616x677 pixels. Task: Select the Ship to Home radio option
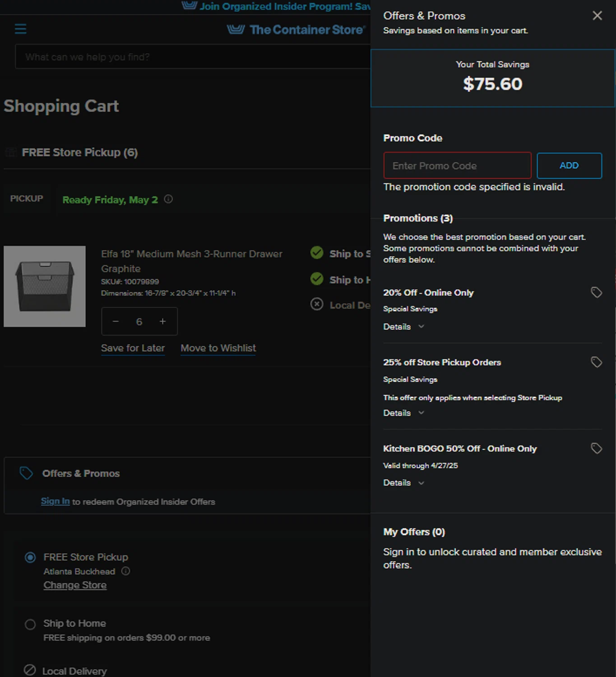click(30, 624)
